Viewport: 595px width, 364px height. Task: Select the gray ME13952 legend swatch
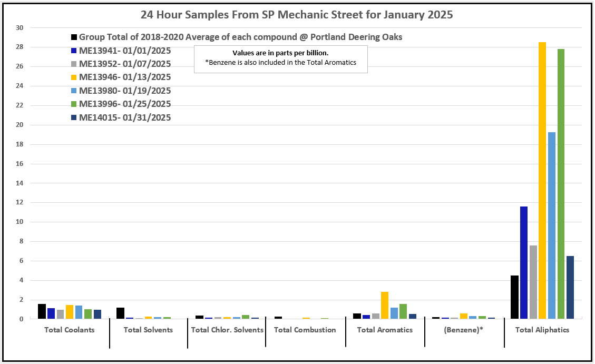(74, 64)
